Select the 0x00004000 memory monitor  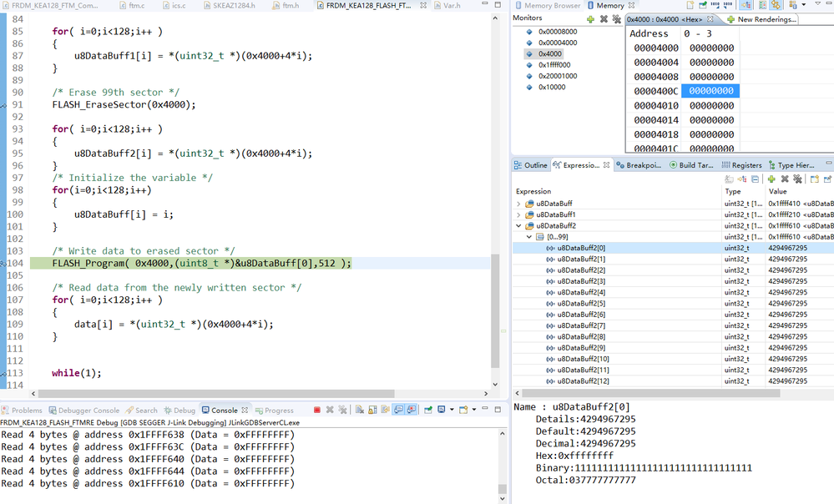click(x=558, y=43)
